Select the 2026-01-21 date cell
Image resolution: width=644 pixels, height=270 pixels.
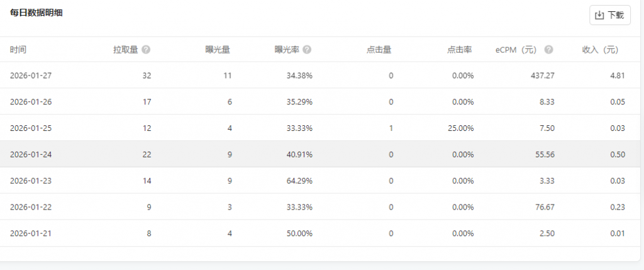click(30, 233)
